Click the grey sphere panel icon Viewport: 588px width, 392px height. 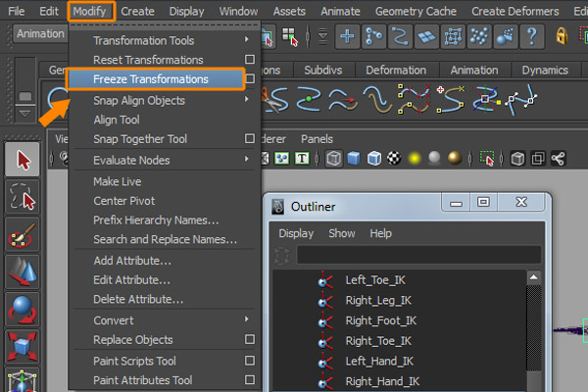tap(434, 158)
